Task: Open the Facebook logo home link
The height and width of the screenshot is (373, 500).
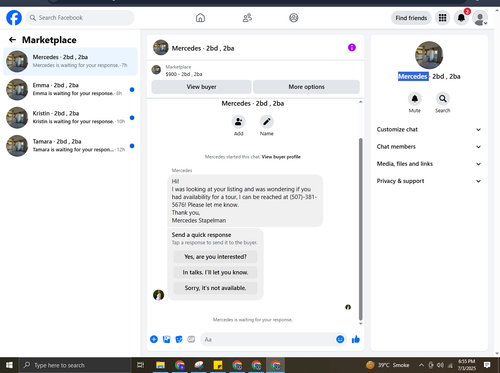Action: 14,18
